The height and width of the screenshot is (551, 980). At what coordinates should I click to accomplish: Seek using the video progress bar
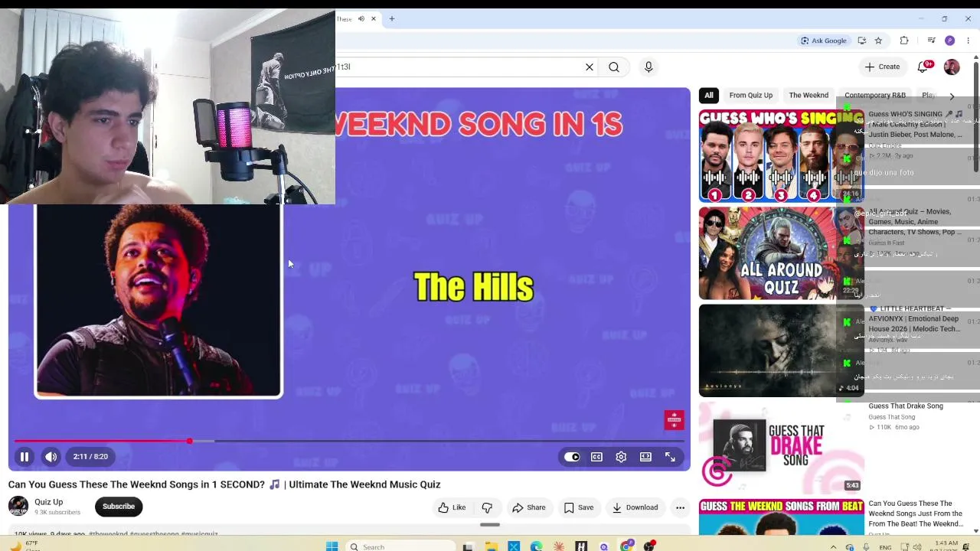point(349,441)
